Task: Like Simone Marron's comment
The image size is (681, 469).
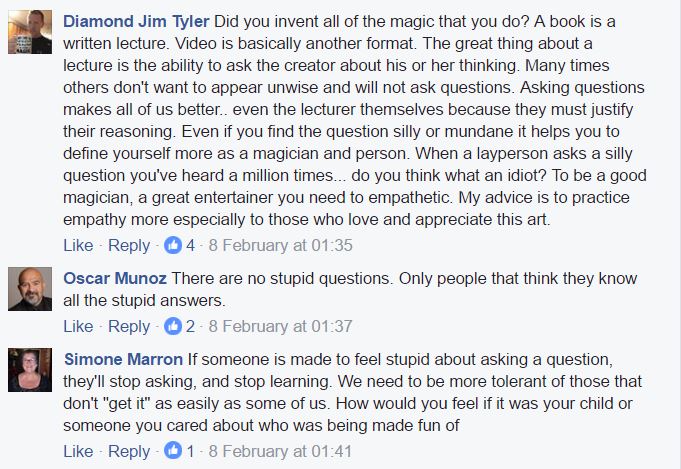Action: (x=78, y=451)
